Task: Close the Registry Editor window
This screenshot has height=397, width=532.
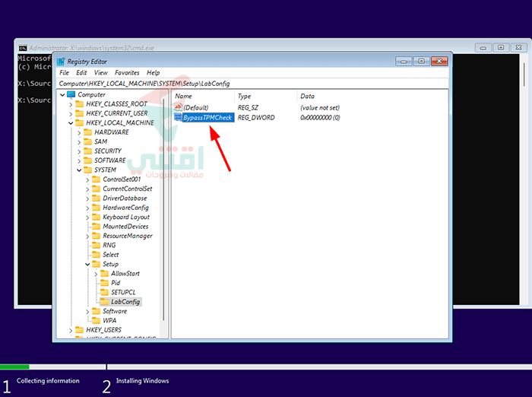Action: 439,61
